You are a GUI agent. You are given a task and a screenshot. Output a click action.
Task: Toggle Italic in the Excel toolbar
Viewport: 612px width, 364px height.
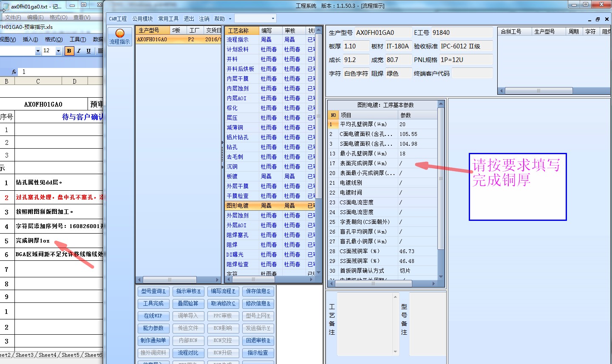coord(79,51)
